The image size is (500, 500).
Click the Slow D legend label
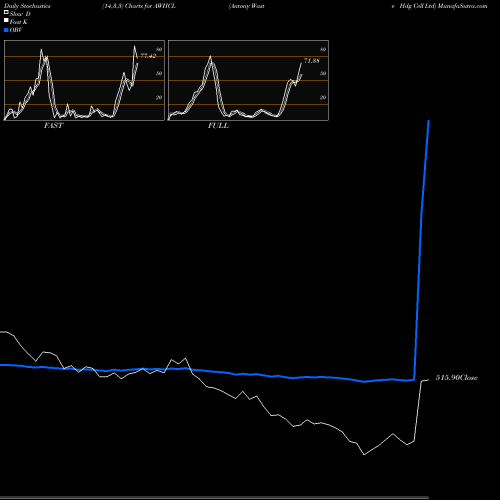[x=20, y=14]
